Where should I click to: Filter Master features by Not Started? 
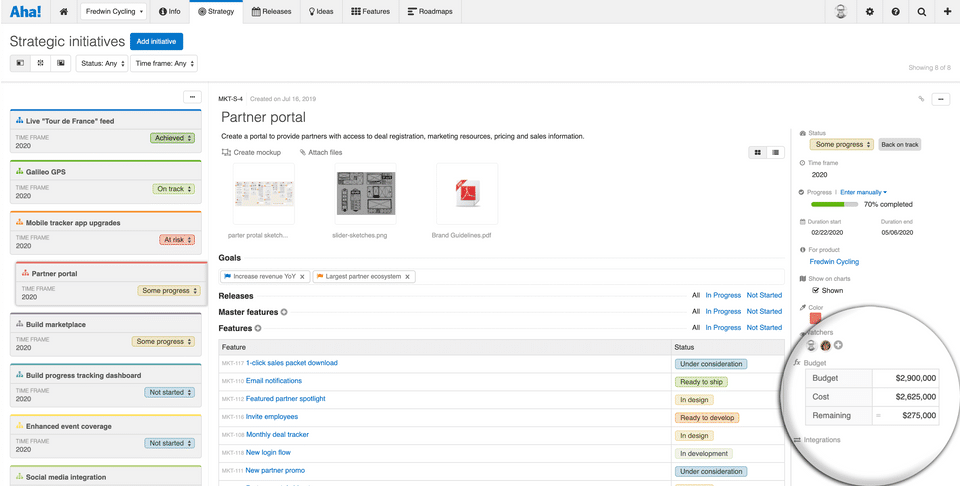(764, 312)
